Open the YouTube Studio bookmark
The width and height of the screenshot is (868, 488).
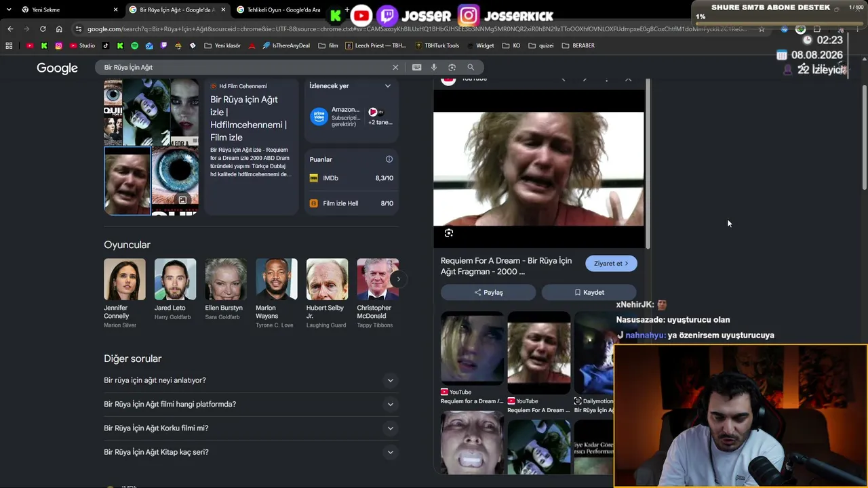(82, 45)
